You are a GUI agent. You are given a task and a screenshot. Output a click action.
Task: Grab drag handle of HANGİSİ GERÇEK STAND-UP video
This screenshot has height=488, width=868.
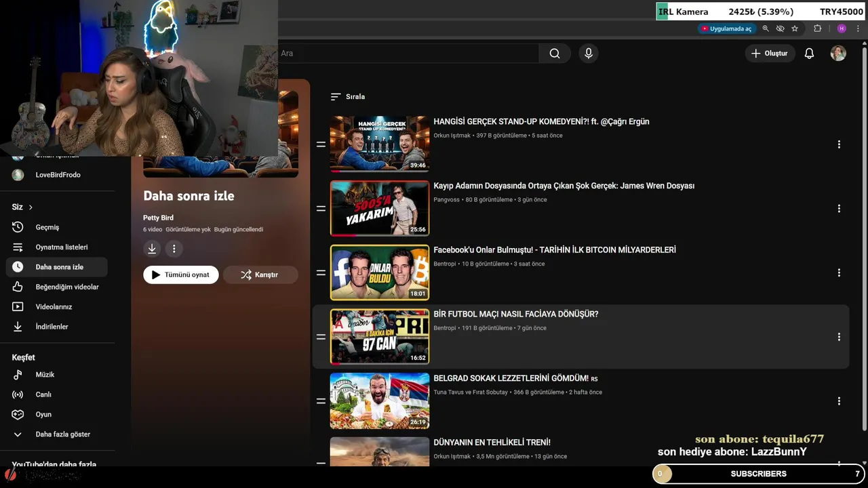pos(321,144)
